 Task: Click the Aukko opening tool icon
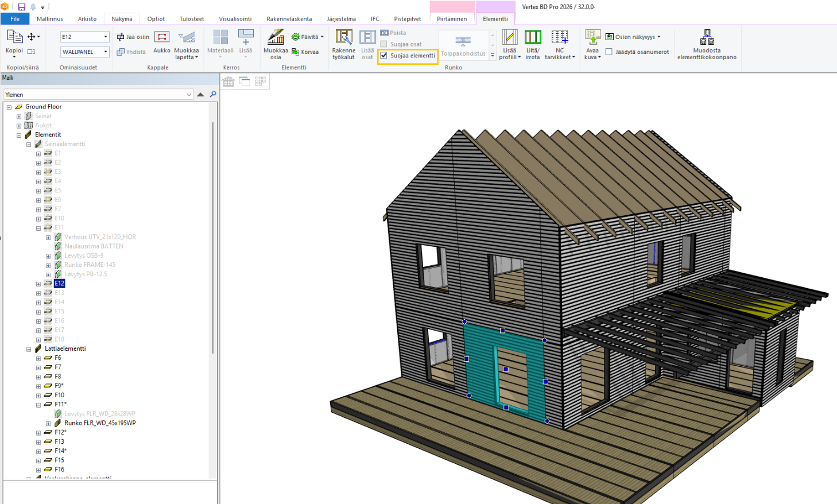pyautogui.click(x=162, y=37)
